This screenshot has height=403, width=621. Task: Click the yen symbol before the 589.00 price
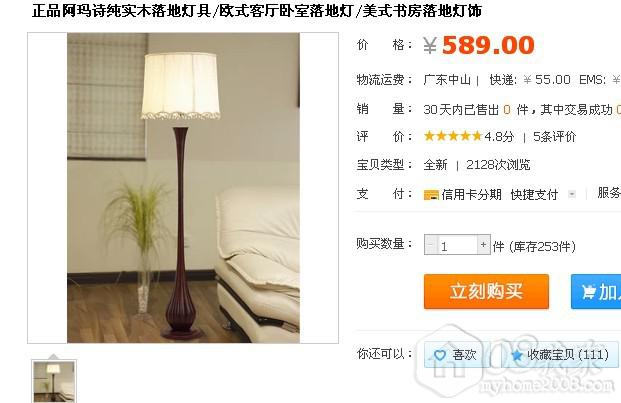point(430,45)
